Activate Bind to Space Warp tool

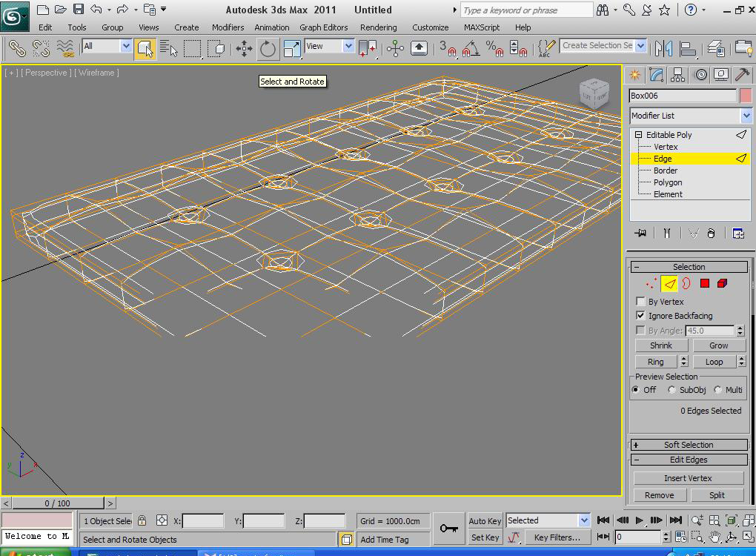65,48
